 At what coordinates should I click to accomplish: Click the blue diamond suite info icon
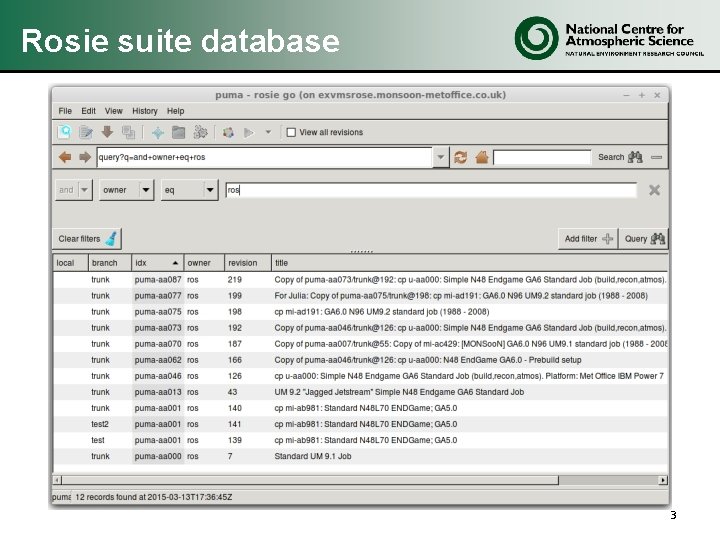tap(158, 133)
